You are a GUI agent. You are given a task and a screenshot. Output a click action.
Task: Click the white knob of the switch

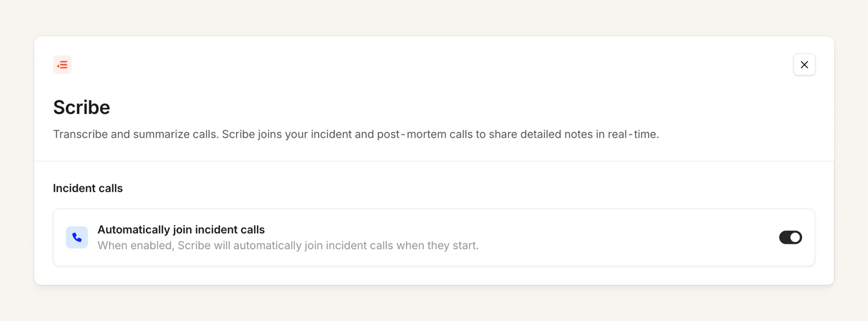pyautogui.click(x=795, y=238)
